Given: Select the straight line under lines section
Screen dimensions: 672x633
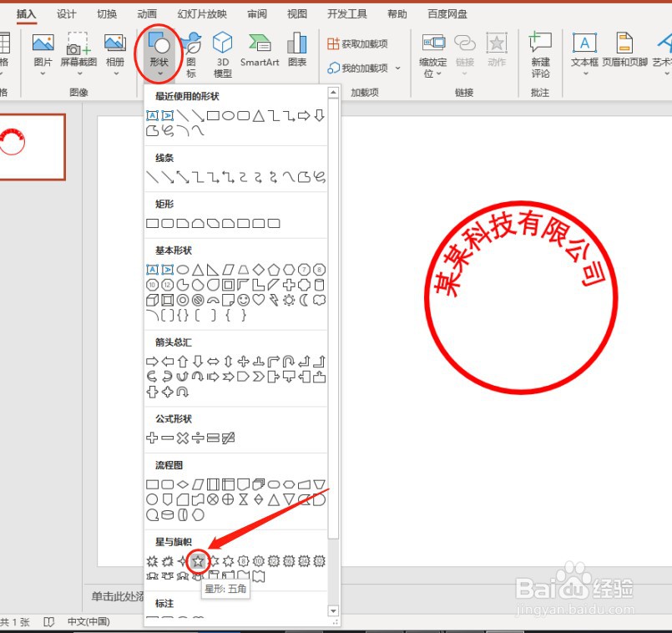Looking at the screenshot, I should (x=152, y=177).
